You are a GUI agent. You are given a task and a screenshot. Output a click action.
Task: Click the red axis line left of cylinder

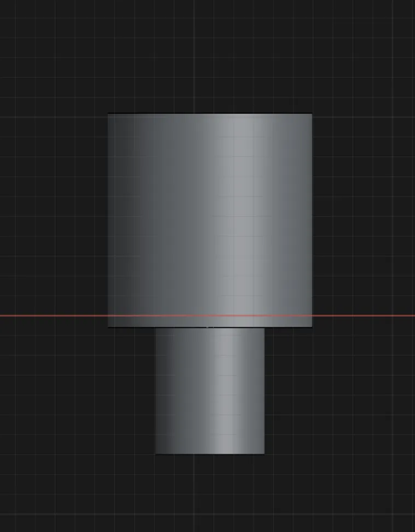click(55, 316)
